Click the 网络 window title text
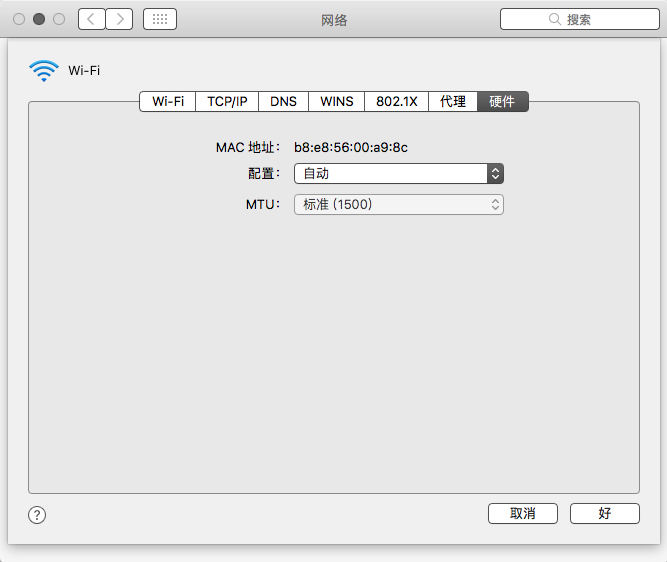 334,19
